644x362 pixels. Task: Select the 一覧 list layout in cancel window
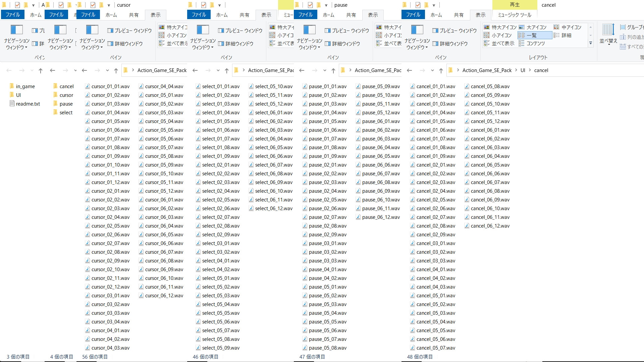click(535, 35)
